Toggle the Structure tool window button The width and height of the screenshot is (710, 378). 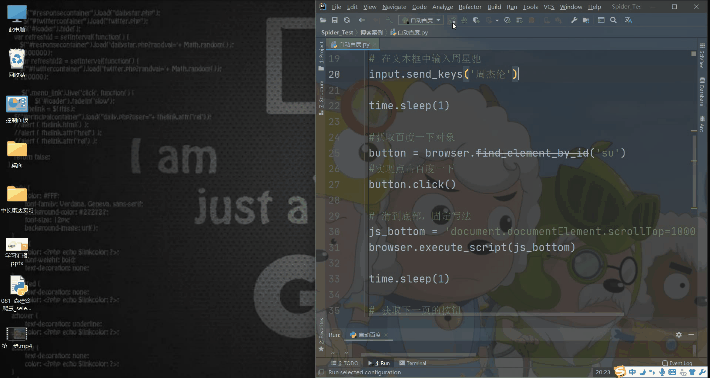[321, 97]
